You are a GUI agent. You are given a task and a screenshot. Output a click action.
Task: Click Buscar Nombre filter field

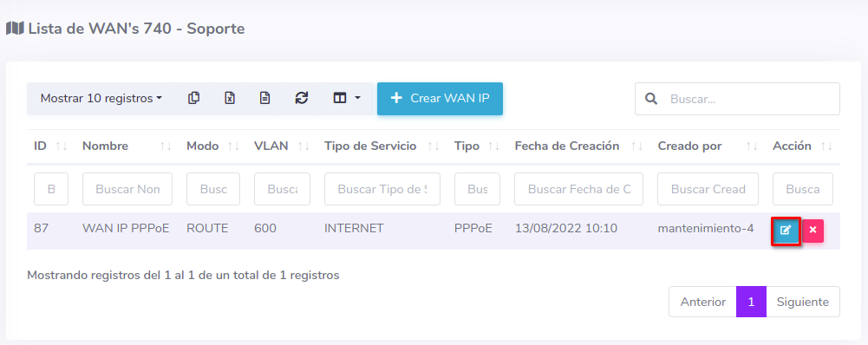127,189
